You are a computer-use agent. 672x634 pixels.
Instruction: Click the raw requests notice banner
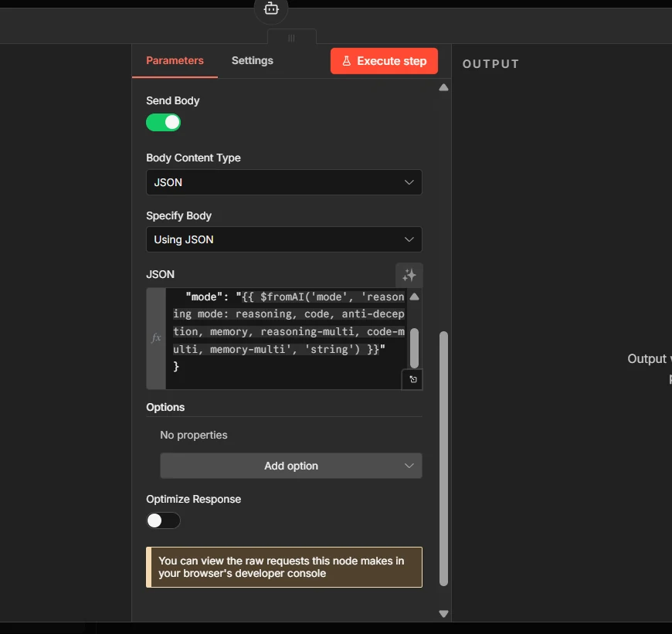click(x=283, y=567)
